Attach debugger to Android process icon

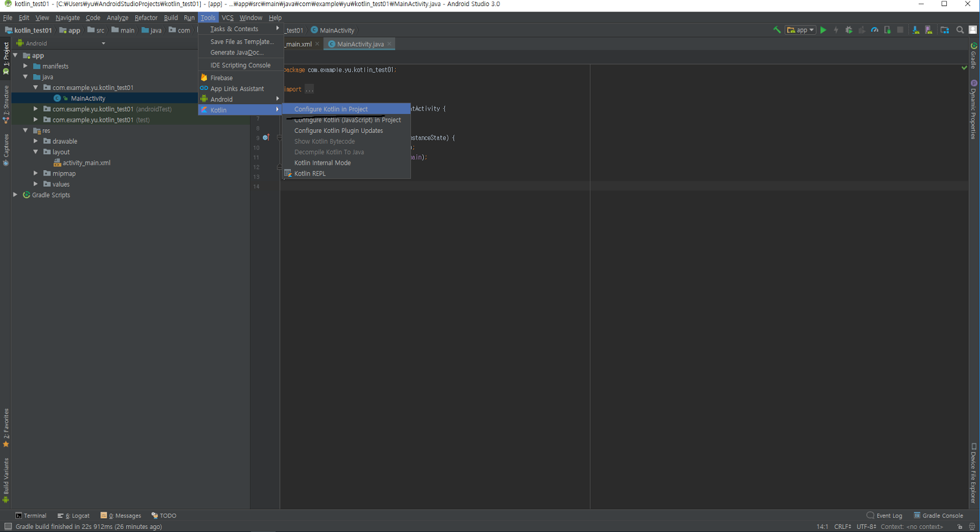888,30
